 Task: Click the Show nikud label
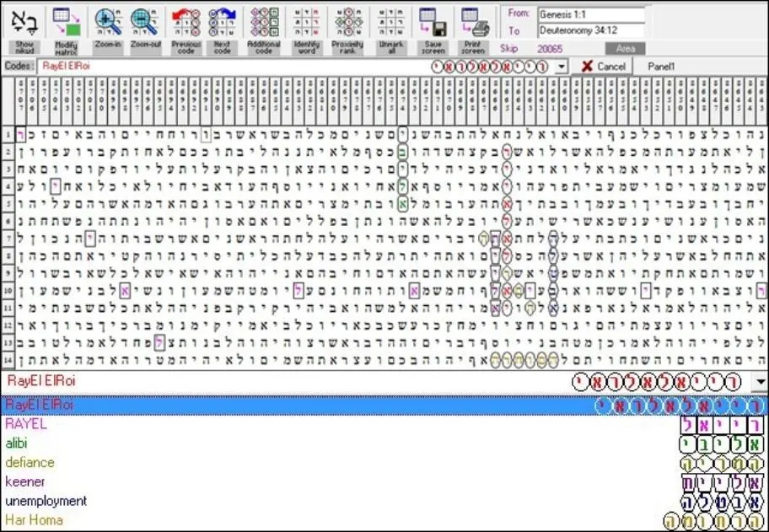pos(24,47)
